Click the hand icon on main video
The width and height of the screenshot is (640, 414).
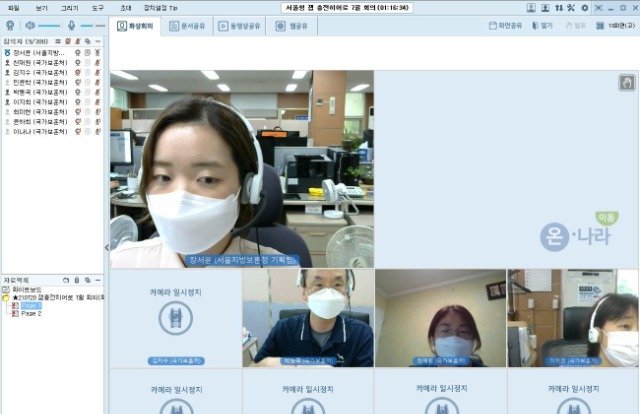tap(627, 82)
